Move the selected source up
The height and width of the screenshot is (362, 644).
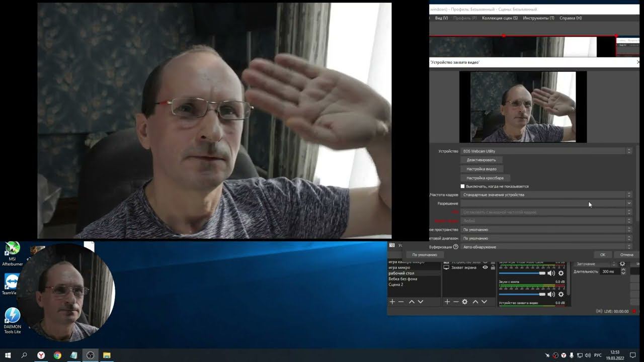click(475, 302)
